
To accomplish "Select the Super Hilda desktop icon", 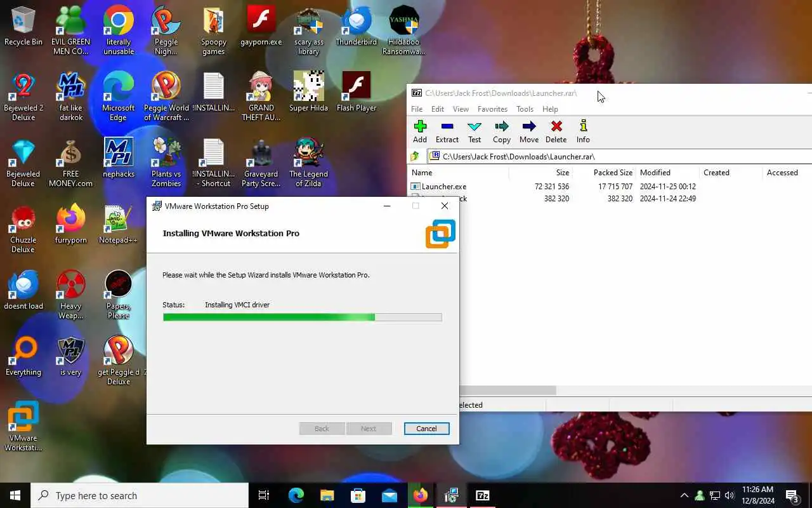I will (309, 92).
